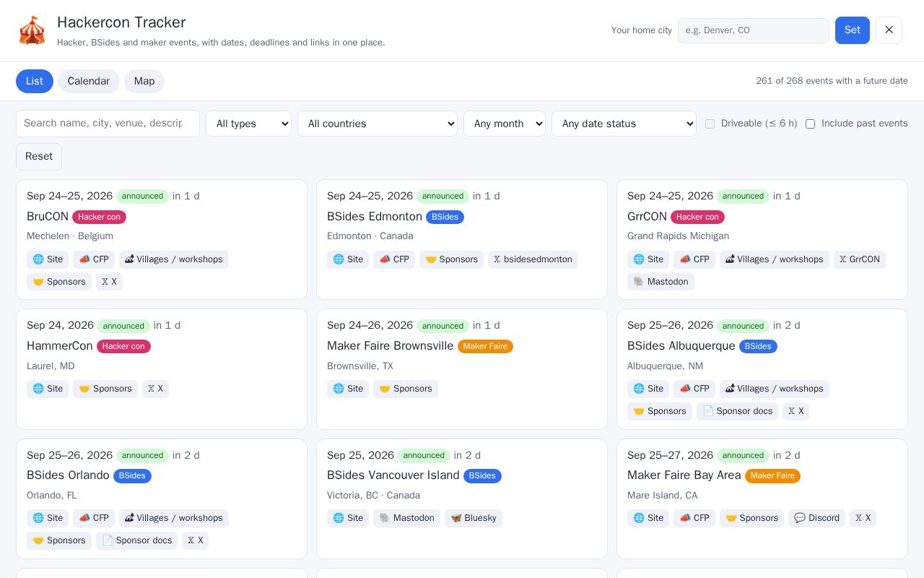The height and width of the screenshot is (578, 924).
Task: Open the All types dropdown
Action: pyautogui.click(x=248, y=124)
